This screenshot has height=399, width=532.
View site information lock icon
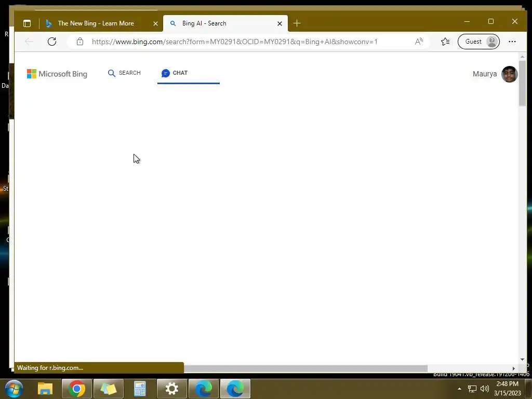pos(79,42)
